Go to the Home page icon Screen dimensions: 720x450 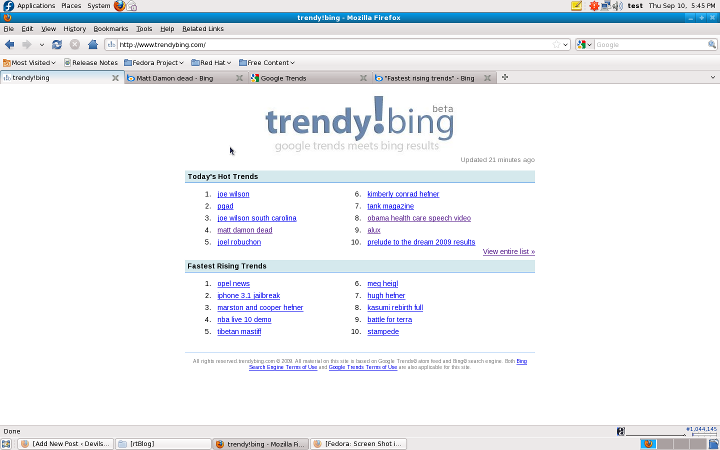[93, 45]
